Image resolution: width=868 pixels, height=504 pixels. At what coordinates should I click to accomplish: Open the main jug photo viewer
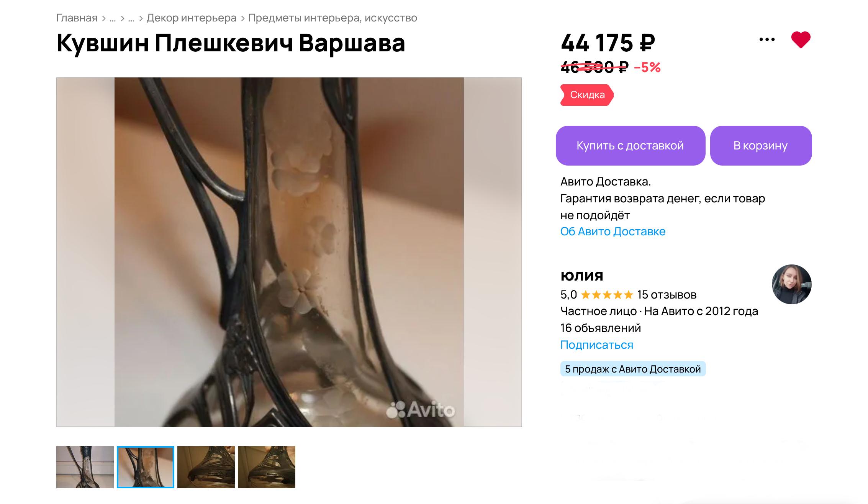tap(289, 252)
